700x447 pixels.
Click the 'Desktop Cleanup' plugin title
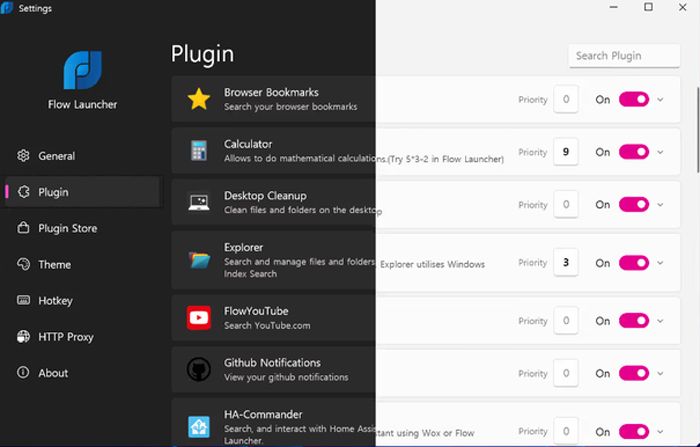coord(265,196)
